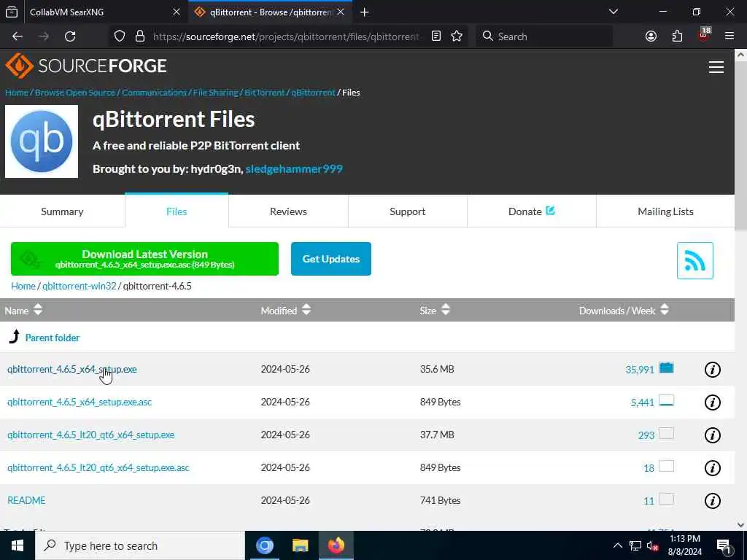
Task: Sort files by Downloads / Week
Action: point(624,311)
